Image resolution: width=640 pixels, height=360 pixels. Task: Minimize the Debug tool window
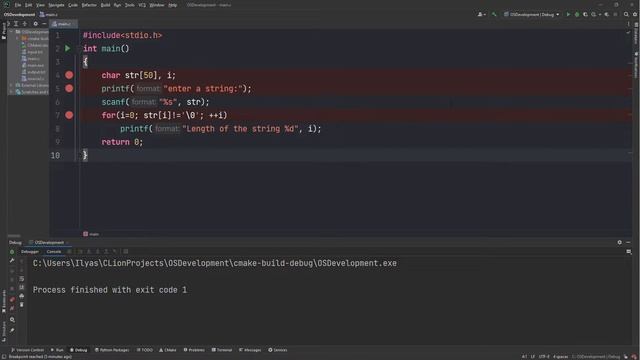point(628,242)
